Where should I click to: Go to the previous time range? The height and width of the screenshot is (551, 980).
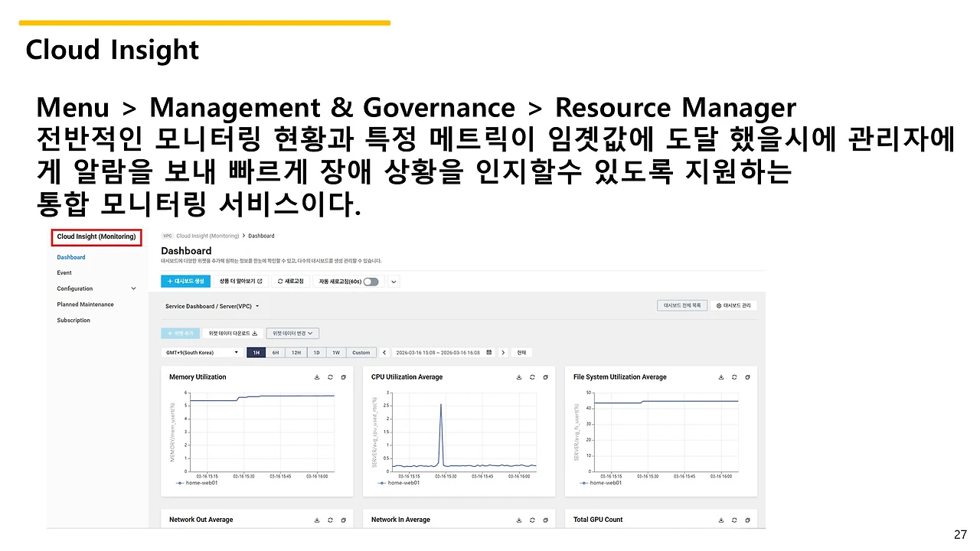pyautogui.click(x=383, y=353)
